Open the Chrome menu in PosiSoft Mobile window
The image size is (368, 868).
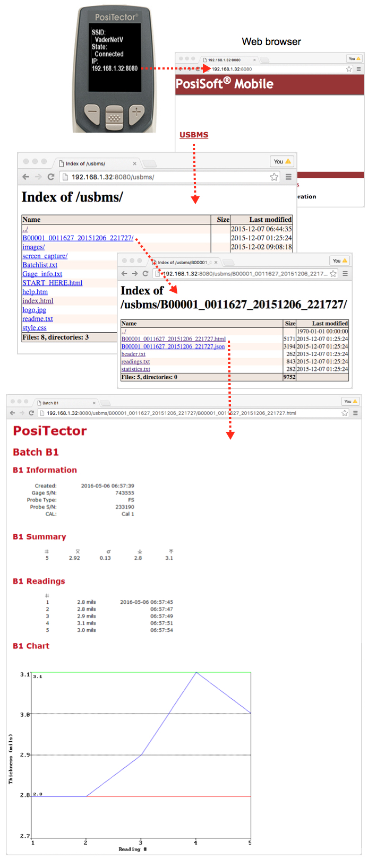tap(358, 69)
